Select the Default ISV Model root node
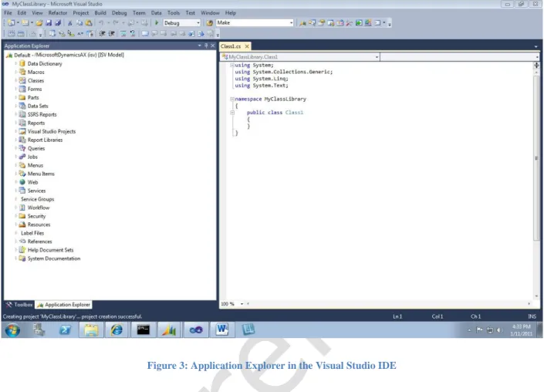This screenshot has width=544, height=392. (69, 55)
